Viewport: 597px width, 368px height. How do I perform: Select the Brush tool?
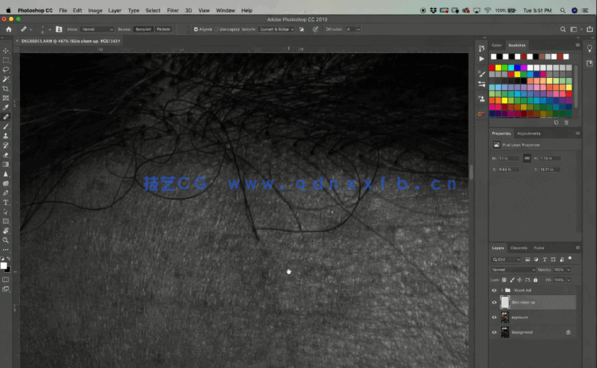pyautogui.click(x=6, y=126)
